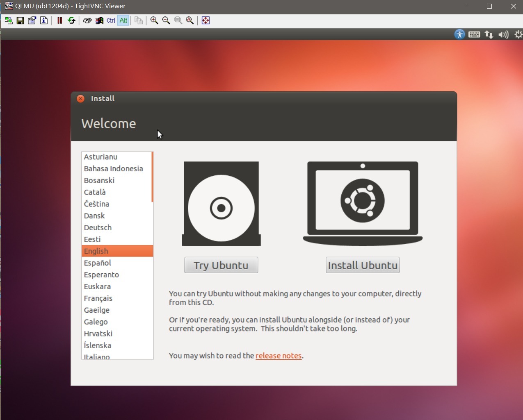Image resolution: width=523 pixels, height=420 pixels.
Task: Zoom in the viewer
Action: (x=154, y=20)
